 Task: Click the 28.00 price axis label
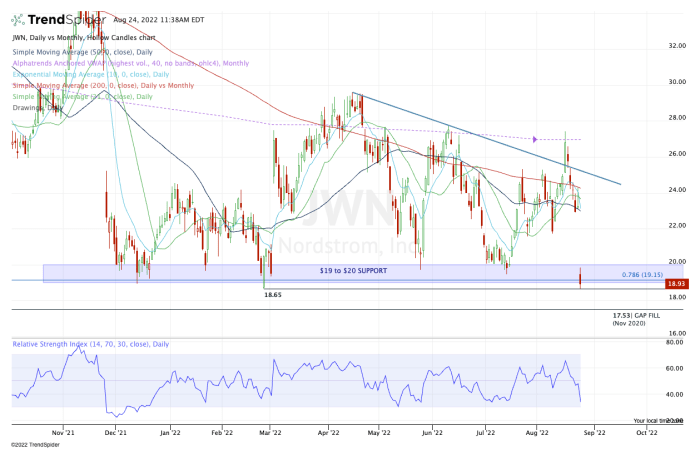point(677,117)
